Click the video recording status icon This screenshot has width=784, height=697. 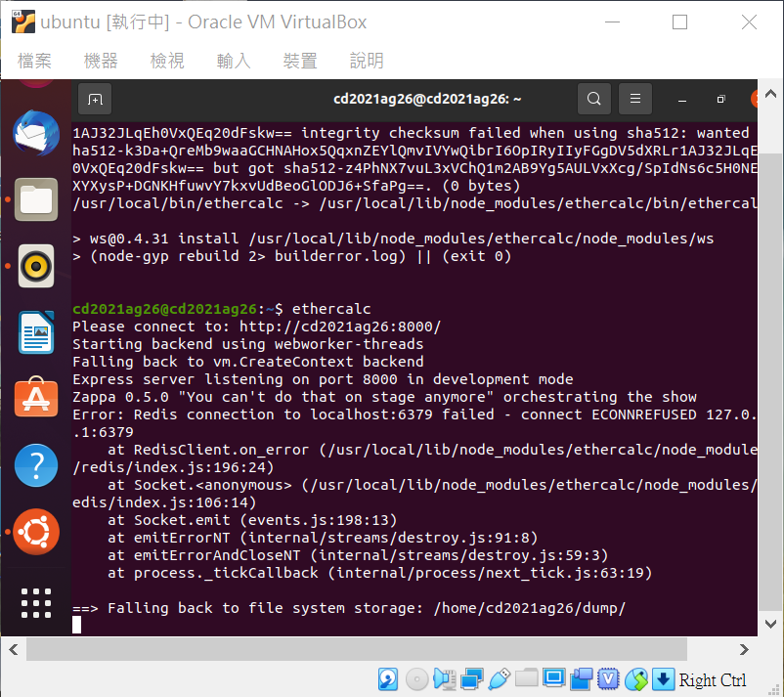click(581, 679)
